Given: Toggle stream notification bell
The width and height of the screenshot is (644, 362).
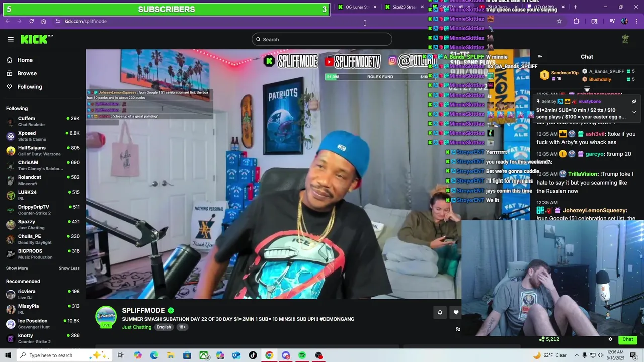Looking at the screenshot, I should tap(440, 312).
